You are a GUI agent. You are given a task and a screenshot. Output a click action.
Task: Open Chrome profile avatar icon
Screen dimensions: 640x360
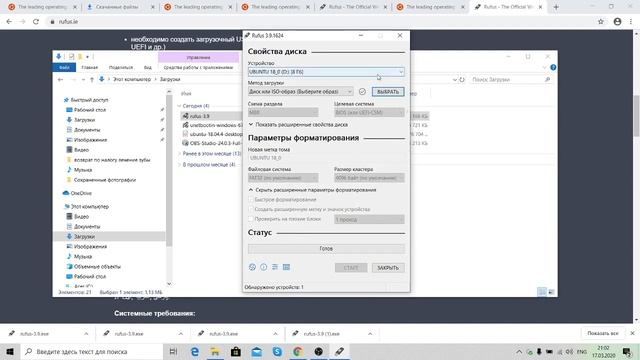[617, 22]
